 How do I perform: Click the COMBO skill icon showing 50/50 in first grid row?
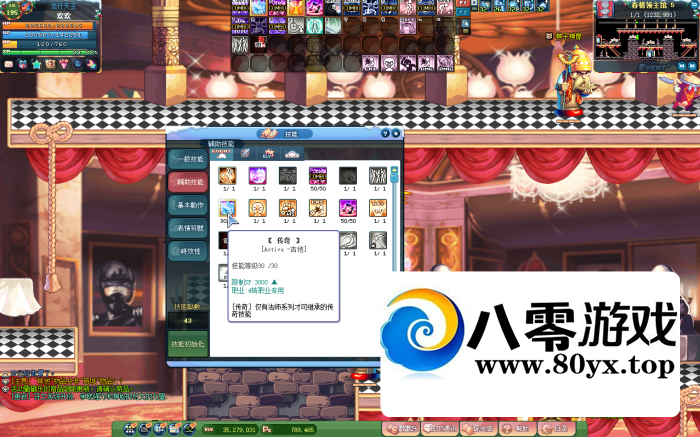pos(318,176)
